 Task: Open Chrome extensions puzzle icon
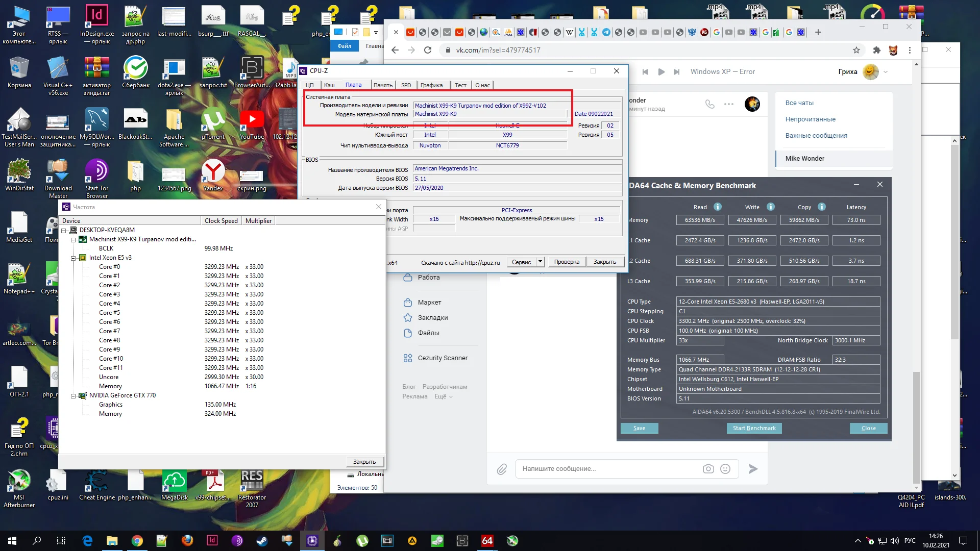click(877, 50)
